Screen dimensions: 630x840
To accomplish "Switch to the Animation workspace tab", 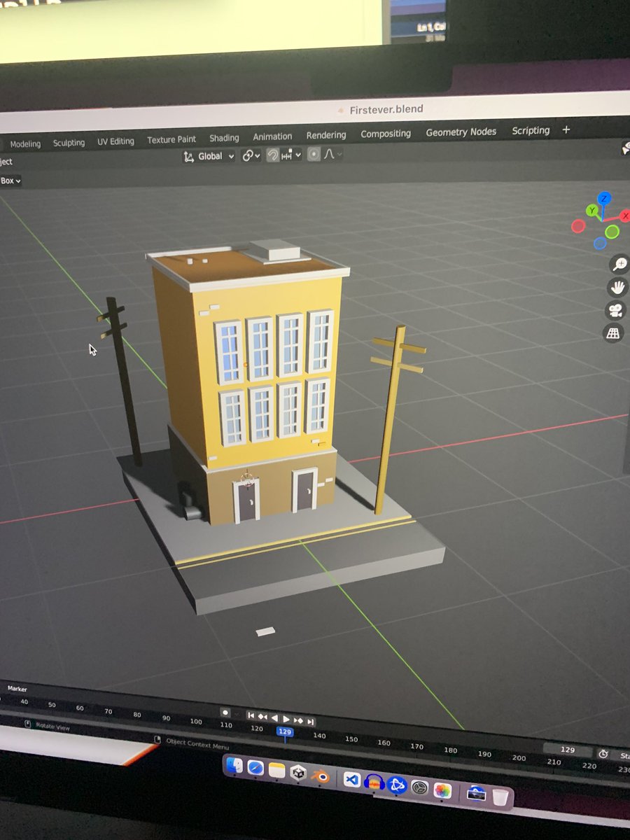I will (272, 136).
